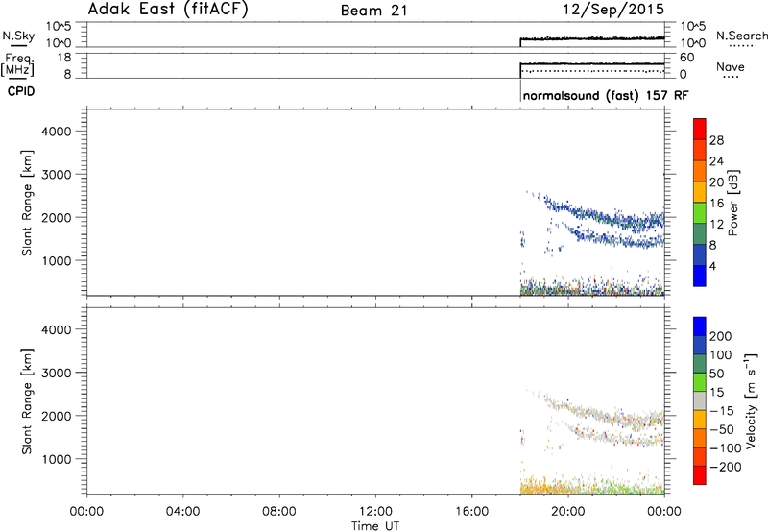Click the 'N.Search' legend label
The width and height of the screenshot is (768, 532).
pos(741,36)
